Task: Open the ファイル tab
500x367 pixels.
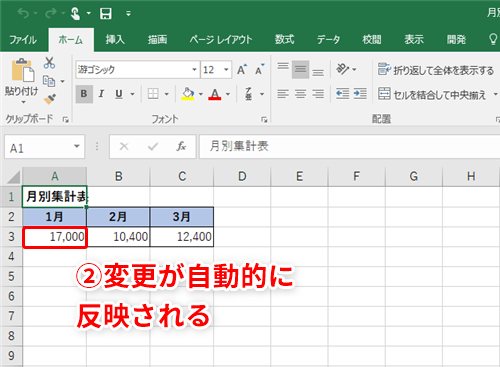Action: (x=23, y=40)
